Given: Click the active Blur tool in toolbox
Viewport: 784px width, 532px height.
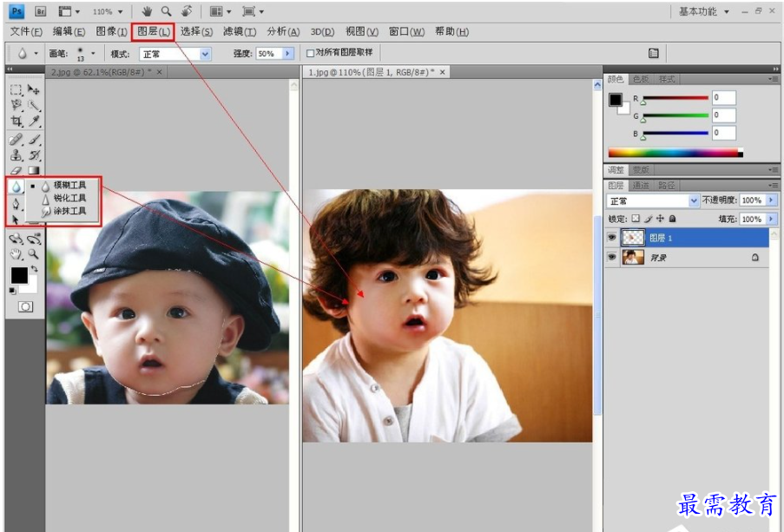Looking at the screenshot, I should pos(16,187).
